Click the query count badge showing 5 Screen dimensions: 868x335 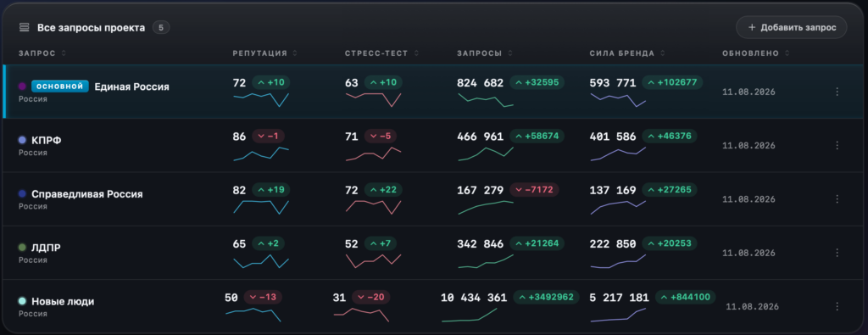pos(161,27)
